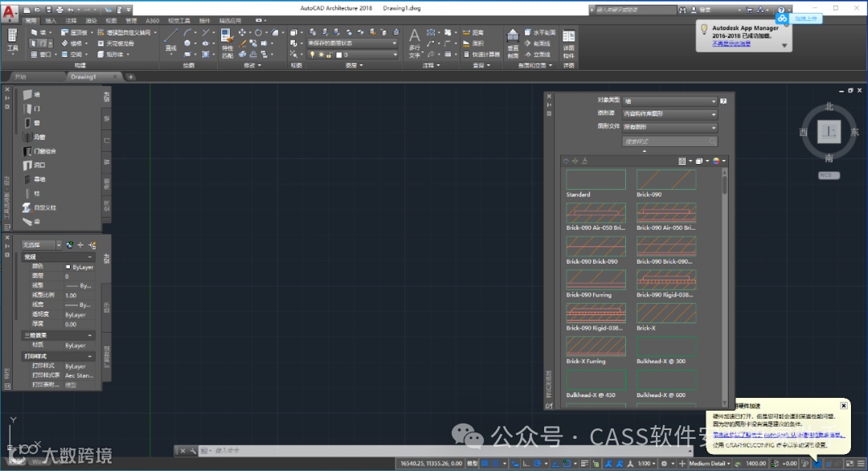This screenshot has height=471, width=868.
Task: Click the shopping cart Autodesk store icon
Action: tap(749, 10)
